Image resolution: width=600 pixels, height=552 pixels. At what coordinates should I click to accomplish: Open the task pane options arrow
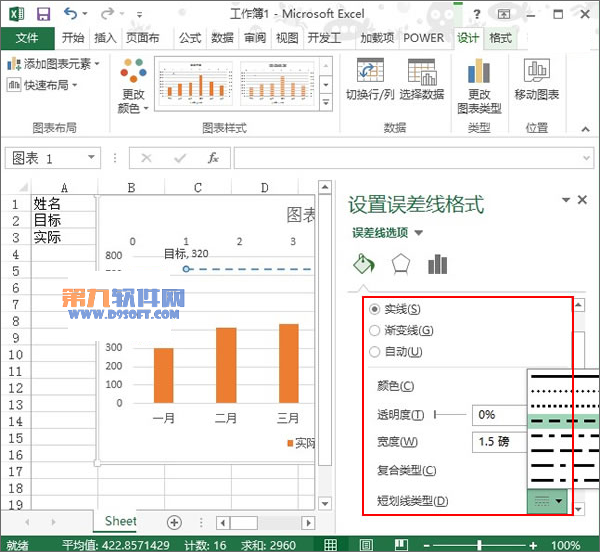(566, 200)
